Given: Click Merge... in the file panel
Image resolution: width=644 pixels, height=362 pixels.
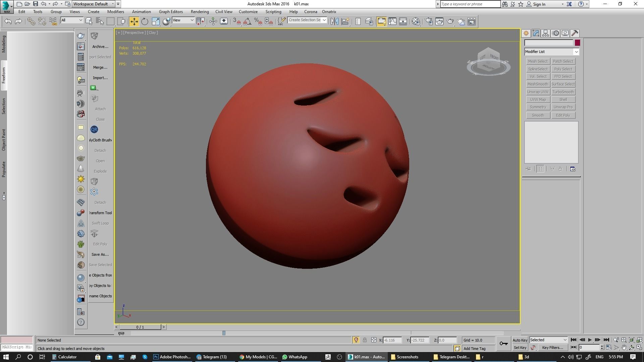Looking at the screenshot, I should tap(100, 67).
